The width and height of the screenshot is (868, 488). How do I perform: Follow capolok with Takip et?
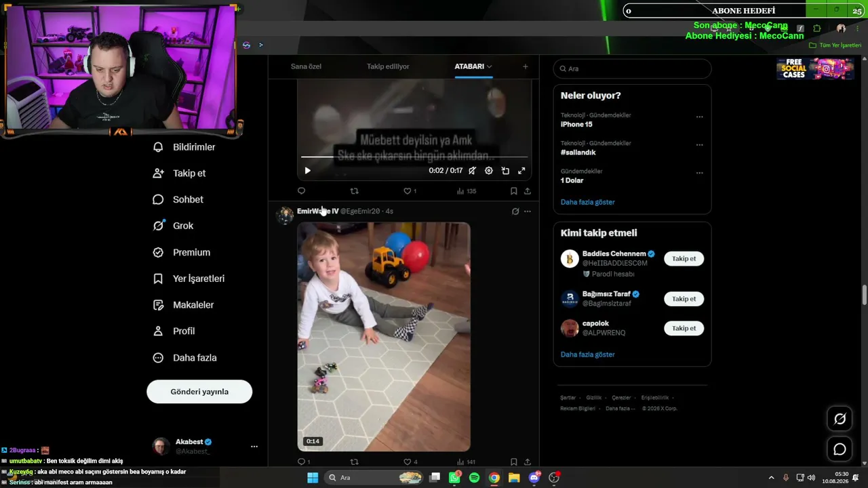pos(684,329)
